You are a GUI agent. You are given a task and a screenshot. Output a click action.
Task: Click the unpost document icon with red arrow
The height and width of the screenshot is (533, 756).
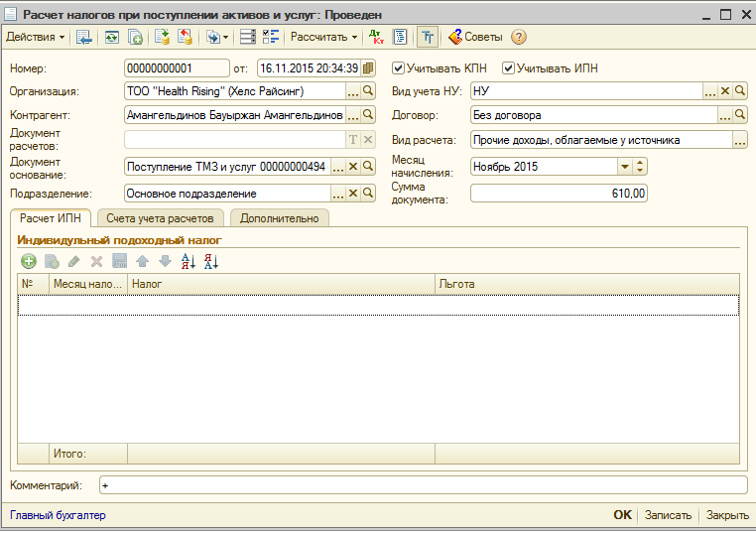pyautogui.click(x=185, y=37)
